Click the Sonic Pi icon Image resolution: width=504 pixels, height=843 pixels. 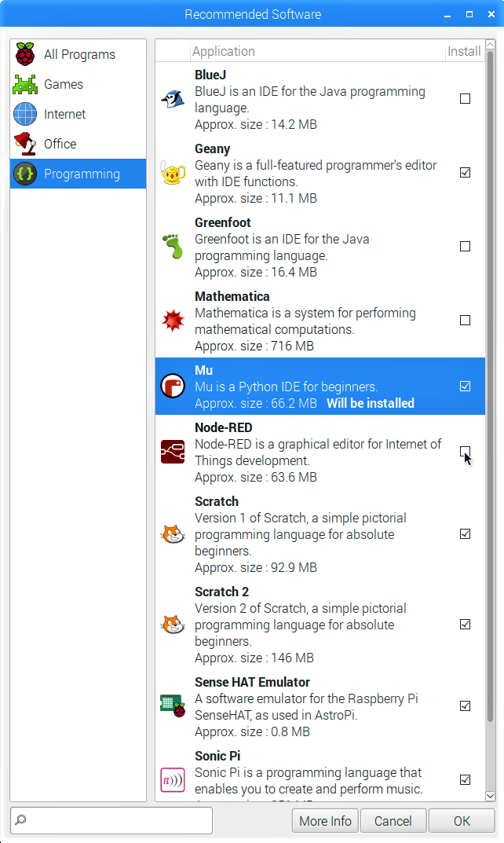[x=173, y=780]
